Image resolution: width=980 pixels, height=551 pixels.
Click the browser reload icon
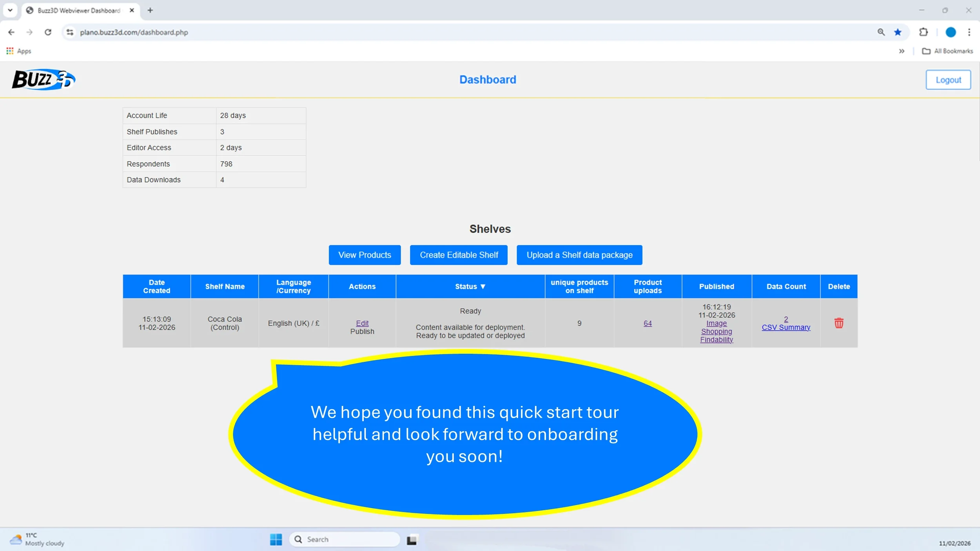click(x=48, y=32)
